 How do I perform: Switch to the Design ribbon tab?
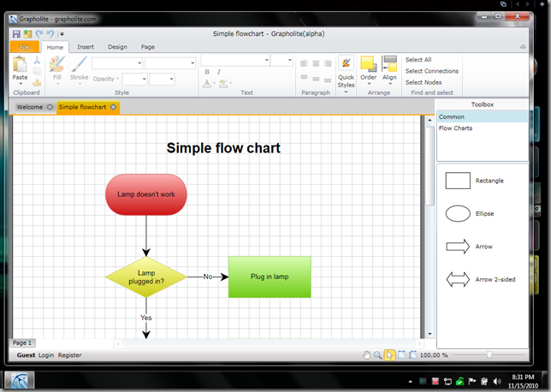point(117,47)
